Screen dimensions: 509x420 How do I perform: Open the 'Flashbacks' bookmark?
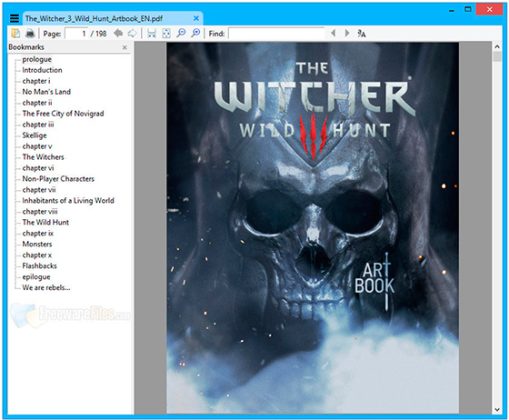(x=39, y=266)
